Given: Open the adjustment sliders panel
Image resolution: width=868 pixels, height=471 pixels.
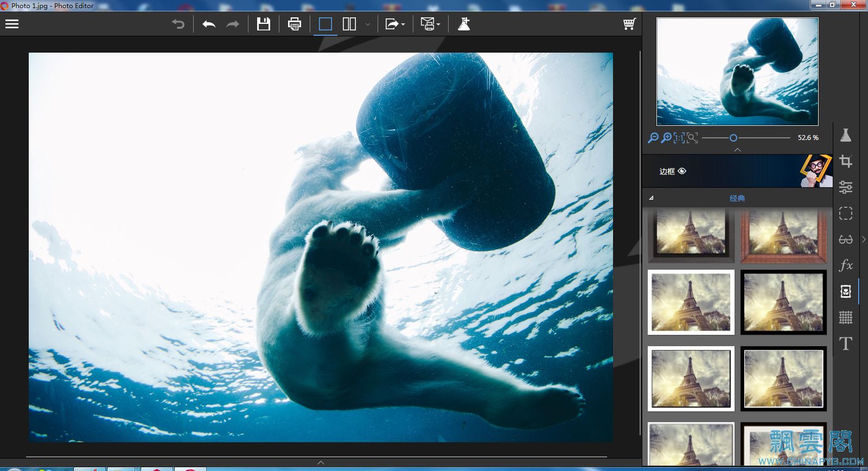Looking at the screenshot, I should click(x=846, y=187).
